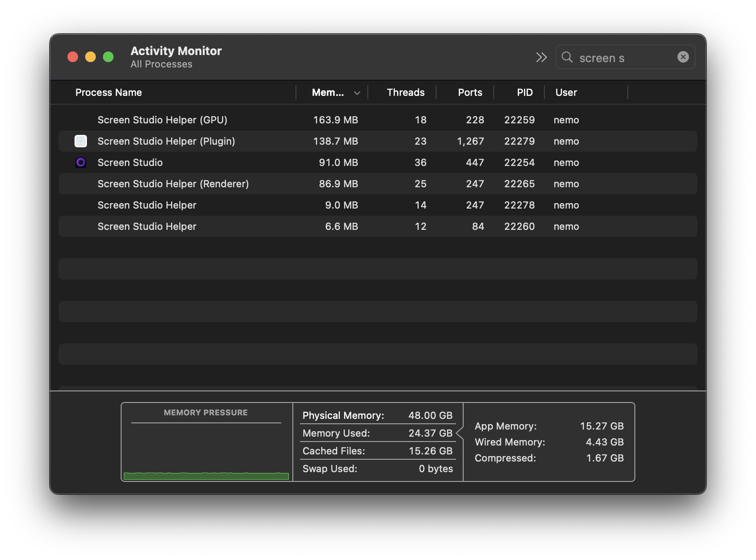Image resolution: width=756 pixels, height=560 pixels.
Task: Select Screen Studio Helper with PID 22278
Action: [147, 205]
